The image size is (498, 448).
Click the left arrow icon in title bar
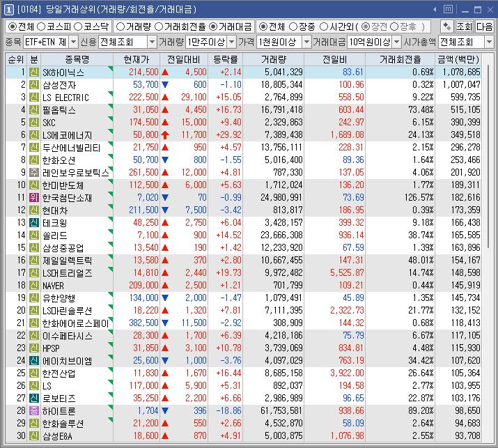(x=435, y=10)
